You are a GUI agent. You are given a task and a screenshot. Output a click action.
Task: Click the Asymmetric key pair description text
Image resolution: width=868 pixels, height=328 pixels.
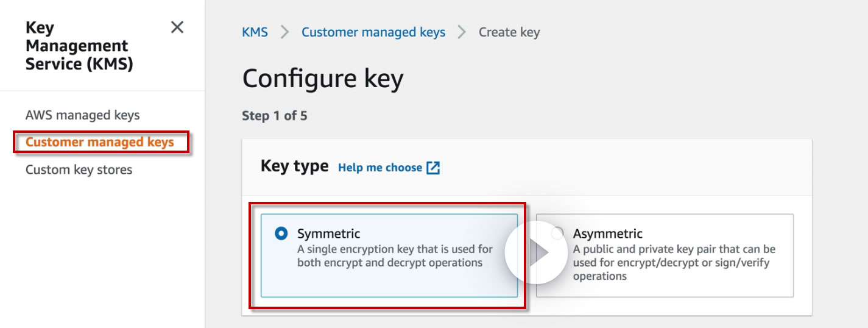point(674,263)
